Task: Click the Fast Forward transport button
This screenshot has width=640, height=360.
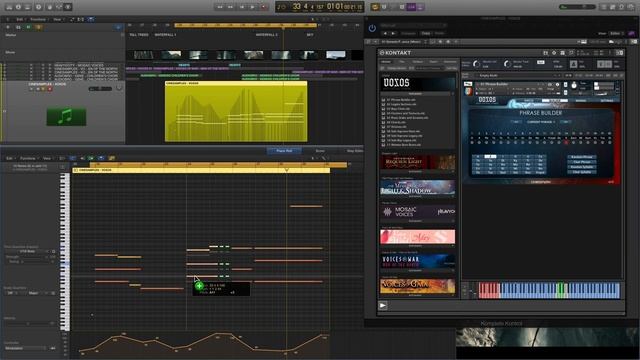Action: 231,7
